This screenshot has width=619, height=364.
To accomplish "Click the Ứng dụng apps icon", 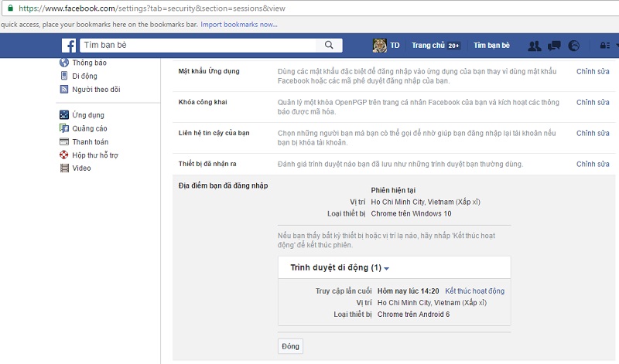I will 64,114.
